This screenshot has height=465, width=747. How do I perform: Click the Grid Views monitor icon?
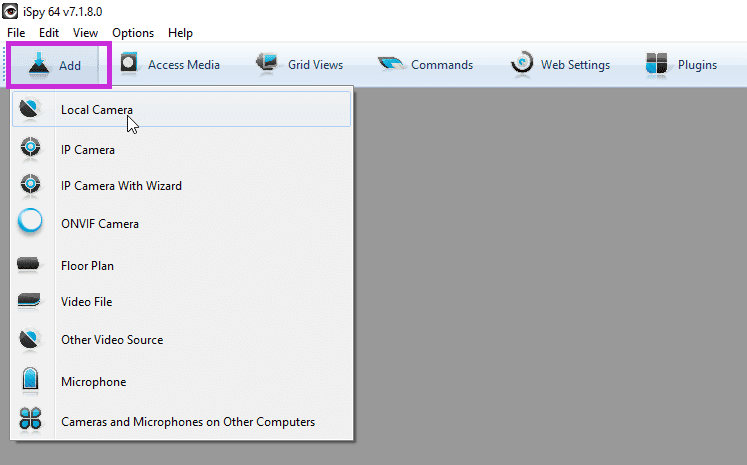(x=267, y=63)
